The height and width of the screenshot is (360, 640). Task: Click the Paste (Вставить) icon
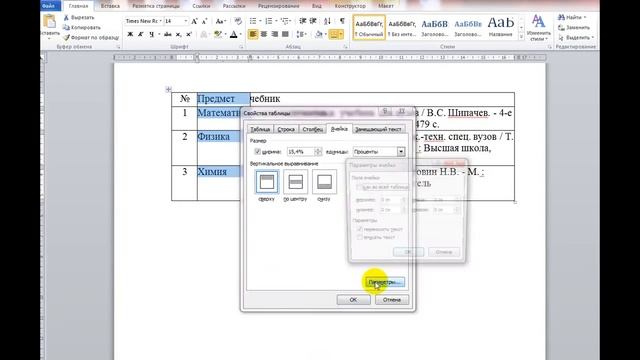click(50, 22)
